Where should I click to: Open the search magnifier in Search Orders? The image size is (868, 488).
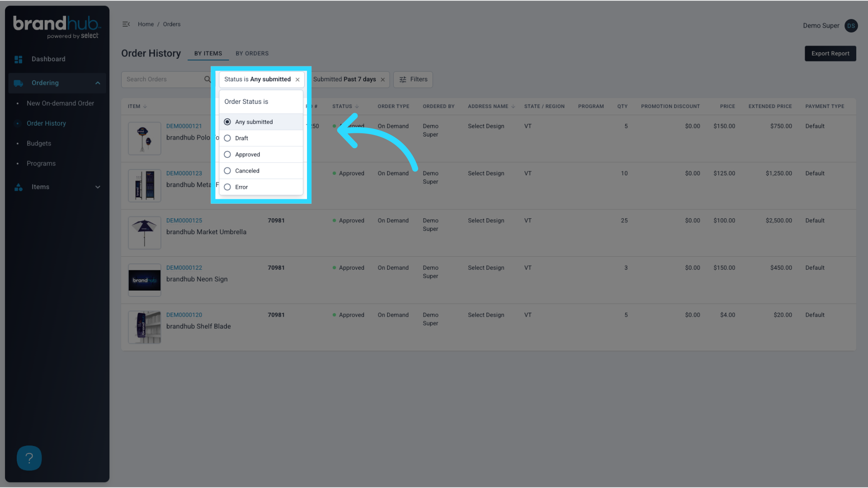207,79
